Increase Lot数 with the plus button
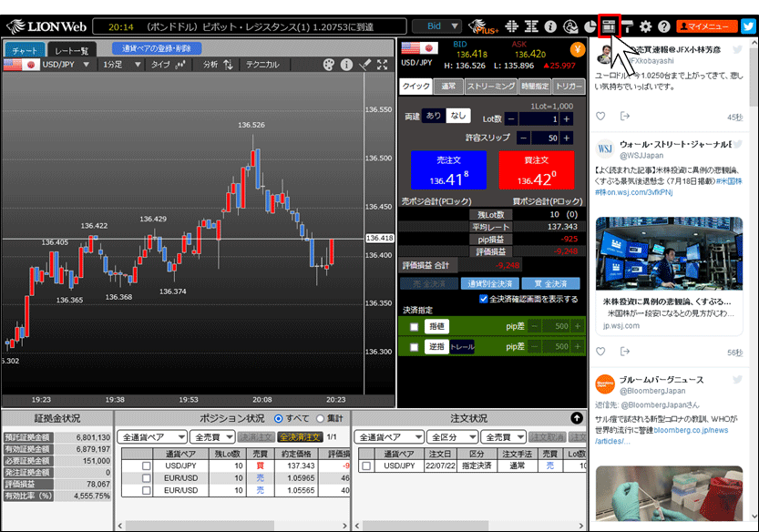Viewport: 759px width, 532px height. 567,119
